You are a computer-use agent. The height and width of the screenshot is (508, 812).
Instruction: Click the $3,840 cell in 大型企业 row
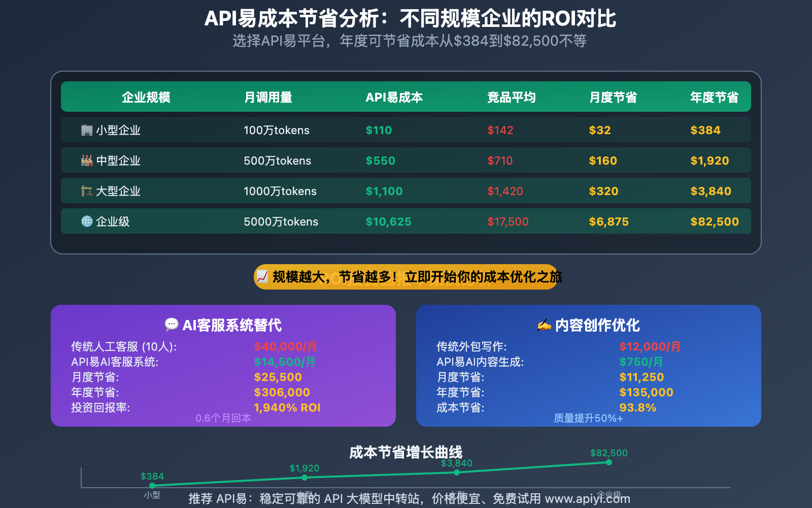711,191
